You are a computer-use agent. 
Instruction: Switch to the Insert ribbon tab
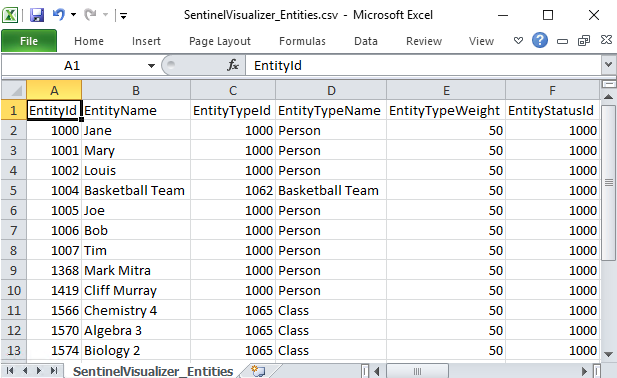146,41
